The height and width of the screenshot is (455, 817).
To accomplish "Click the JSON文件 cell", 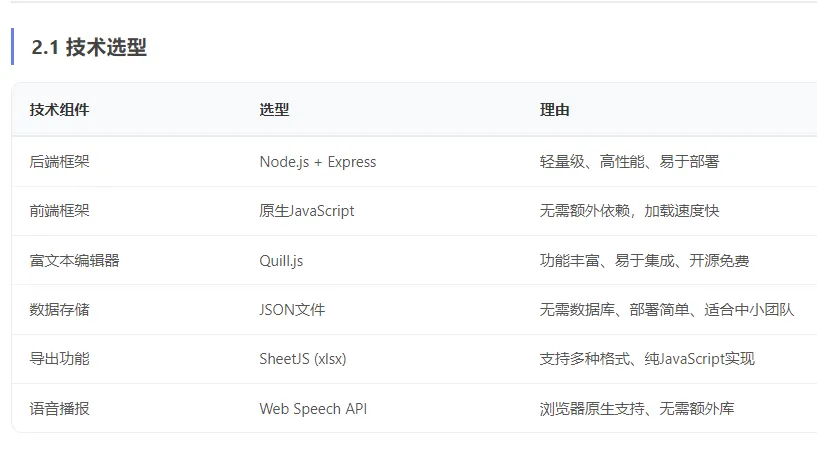I will (x=292, y=310).
